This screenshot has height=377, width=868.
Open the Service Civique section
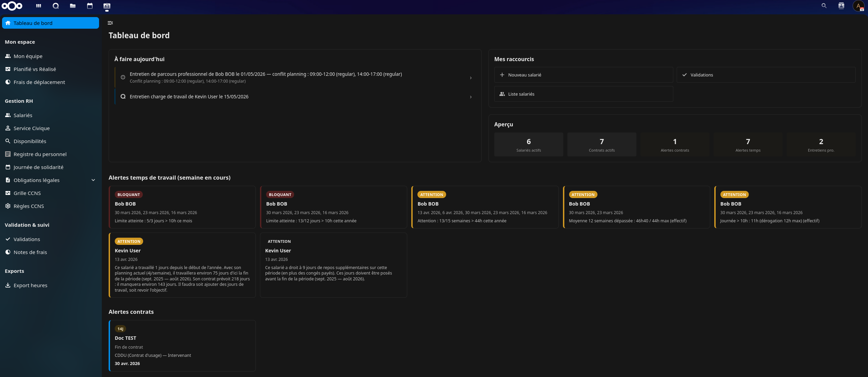point(31,128)
